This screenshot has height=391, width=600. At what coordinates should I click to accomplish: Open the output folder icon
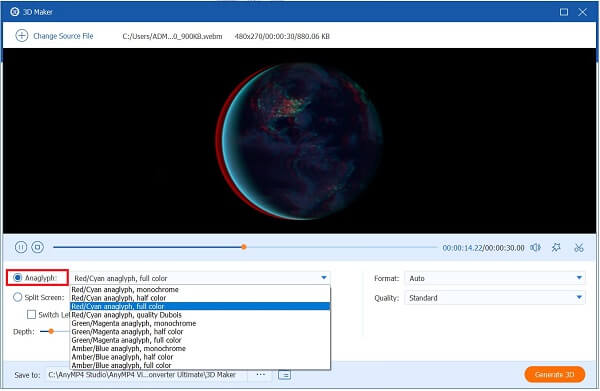click(x=284, y=375)
